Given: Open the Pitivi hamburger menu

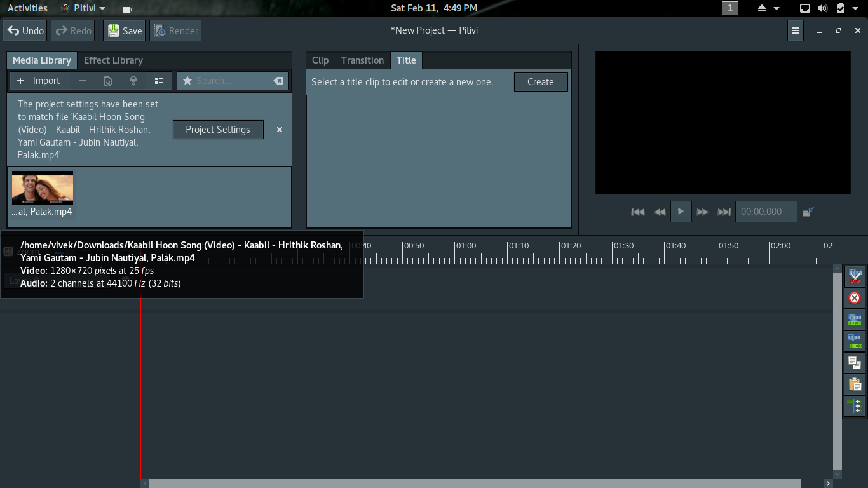Looking at the screenshot, I should [795, 30].
